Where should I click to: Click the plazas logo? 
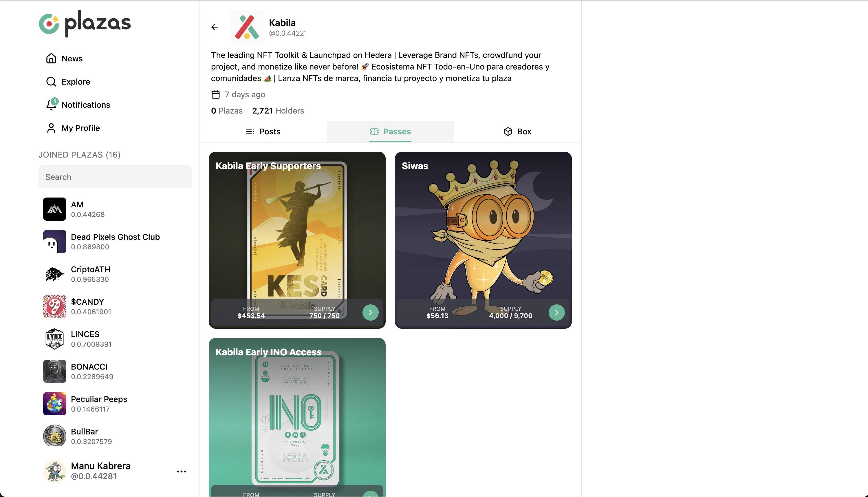click(85, 23)
